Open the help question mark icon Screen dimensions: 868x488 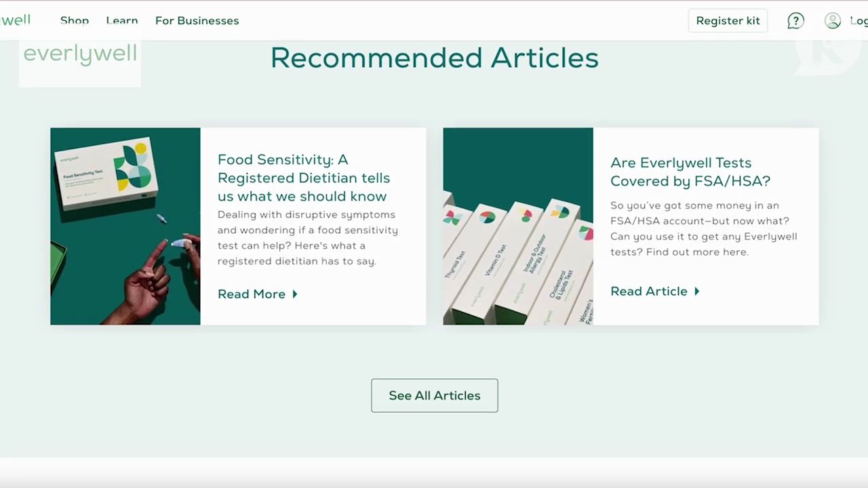[795, 21]
